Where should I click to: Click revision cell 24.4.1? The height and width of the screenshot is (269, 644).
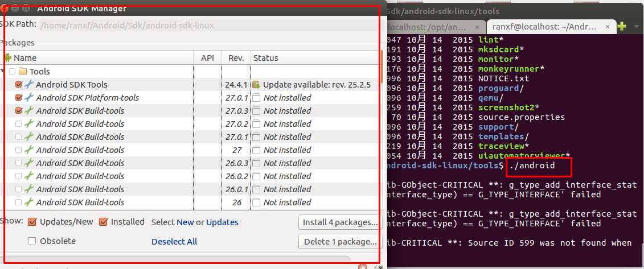click(x=236, y=85)
